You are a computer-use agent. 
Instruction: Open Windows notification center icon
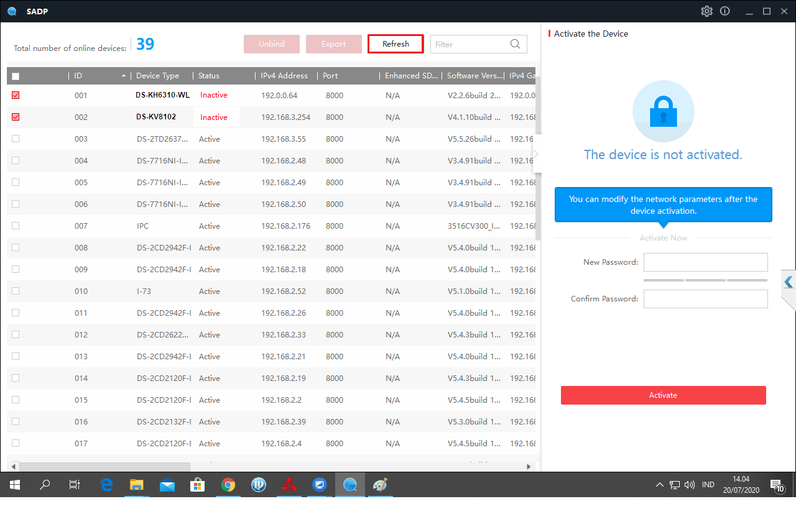pyautogui.click(x=776, y=485)
